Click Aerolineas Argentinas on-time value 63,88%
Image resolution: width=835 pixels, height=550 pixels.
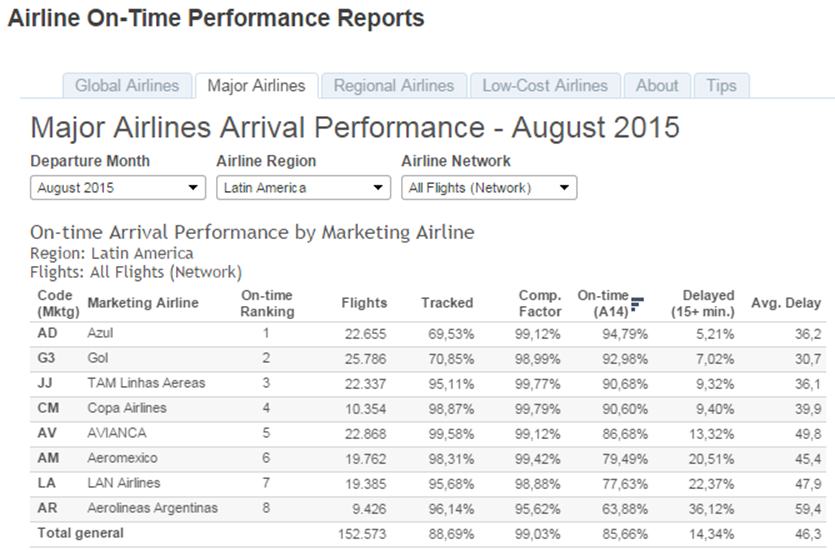[x=625, y=509]
